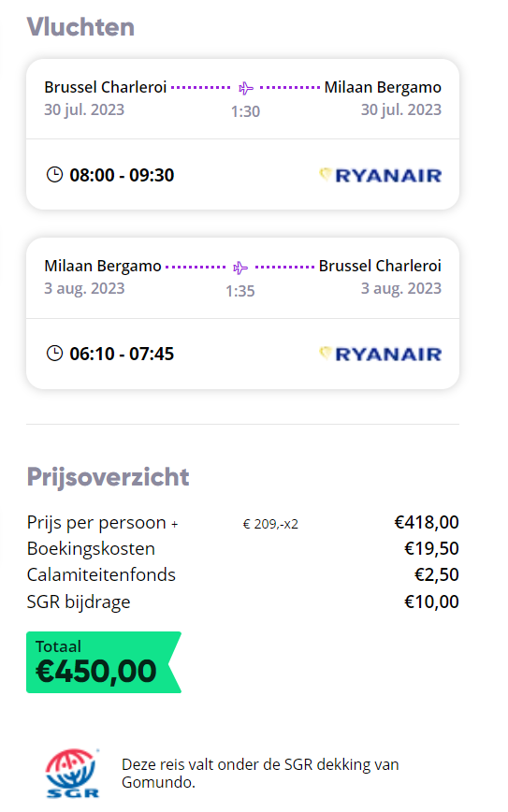Click the airplane icon on the outbound flight
Image resolution: width=508 pixels, height=812 pixels.
pos(245,88)
